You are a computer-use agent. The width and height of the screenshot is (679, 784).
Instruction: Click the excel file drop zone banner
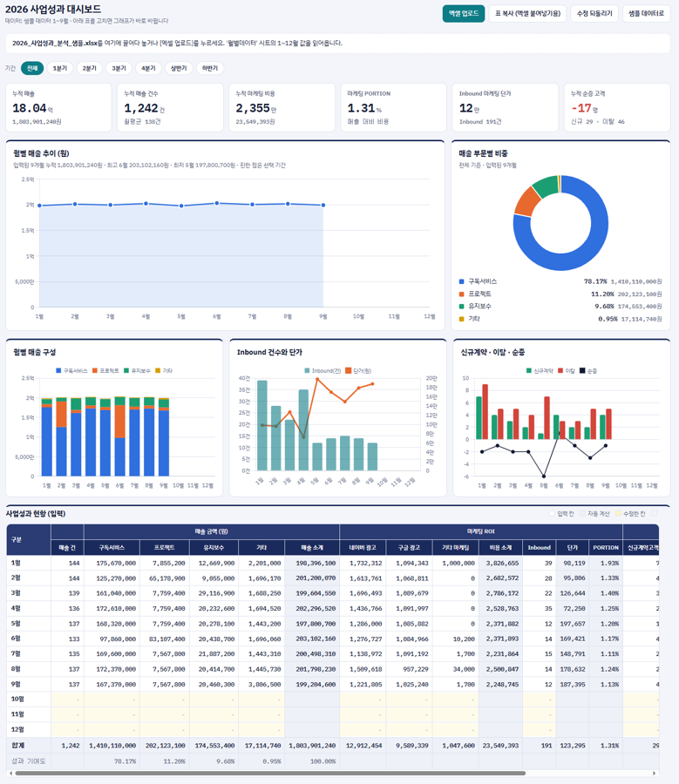(x=337, y=44)
